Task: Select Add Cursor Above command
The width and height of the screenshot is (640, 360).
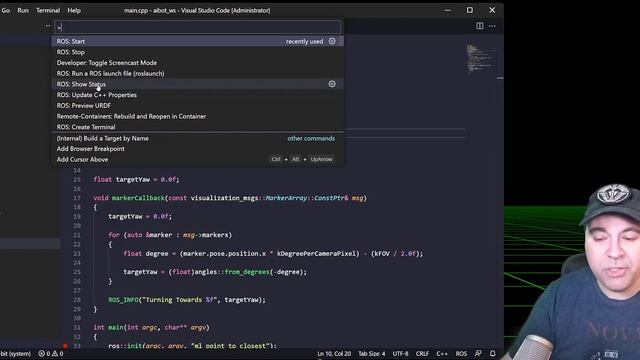Action: 198,159
